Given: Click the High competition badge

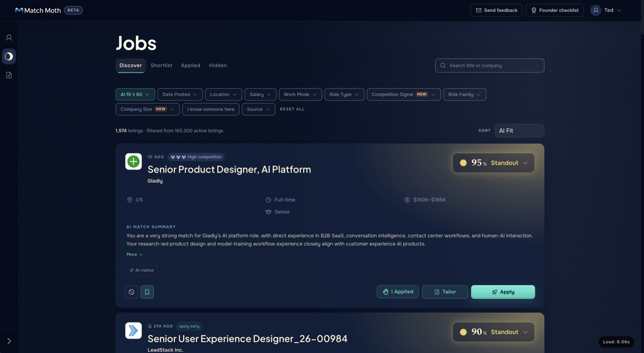Looking at the screenshot, I should [196, 157].
